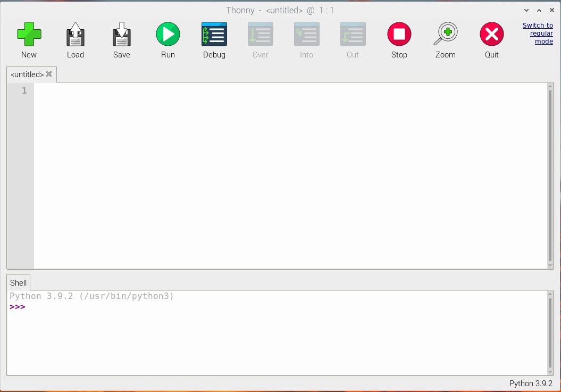Open a file using the Load icon
This screenshot has height=392, width=561.
tap(75, 35)
